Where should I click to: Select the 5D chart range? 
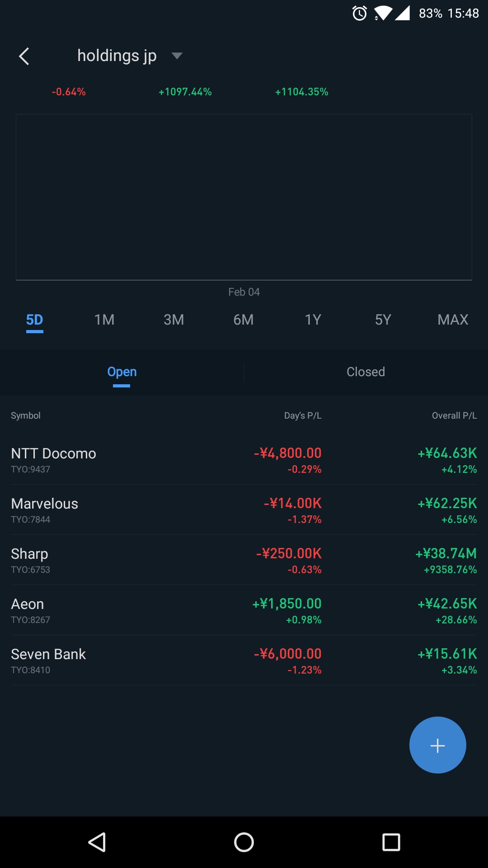click(x=35, y=320)
